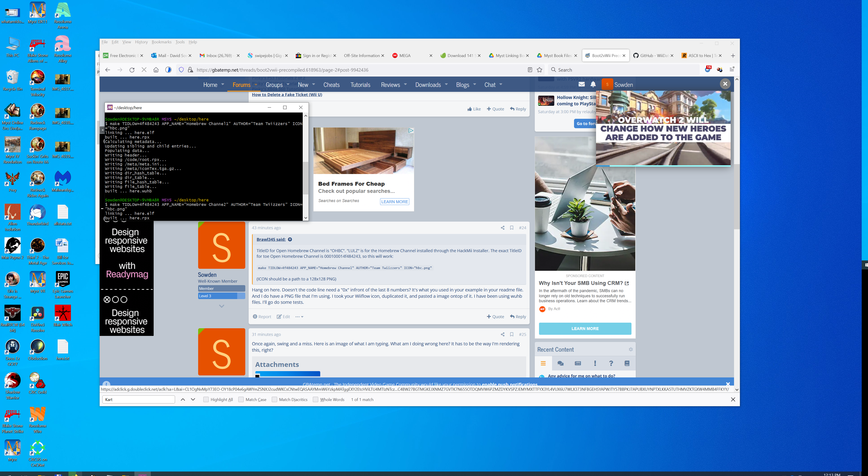Click the address bar URL

coord(282,70)
